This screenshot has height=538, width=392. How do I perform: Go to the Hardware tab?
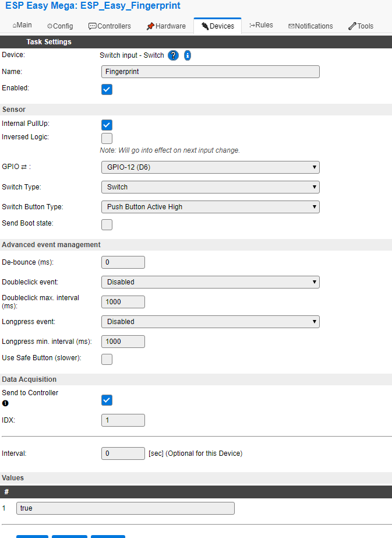[166, 26]
